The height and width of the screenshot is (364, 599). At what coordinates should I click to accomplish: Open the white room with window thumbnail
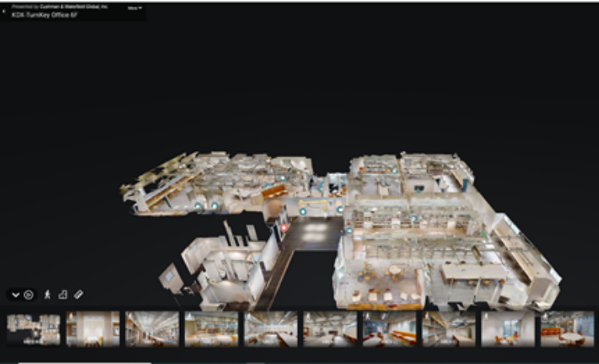click(x=508, y=329)
